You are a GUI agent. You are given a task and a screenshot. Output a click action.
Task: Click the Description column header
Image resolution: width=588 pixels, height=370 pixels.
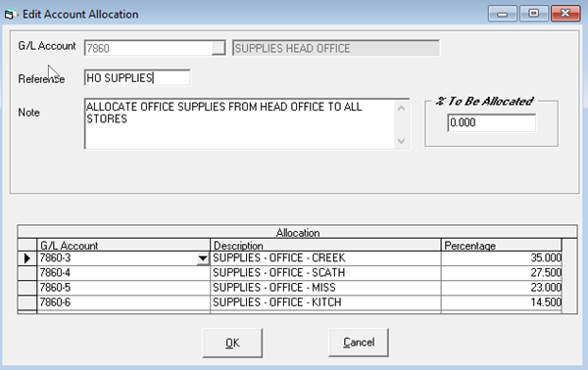(325, 246)
